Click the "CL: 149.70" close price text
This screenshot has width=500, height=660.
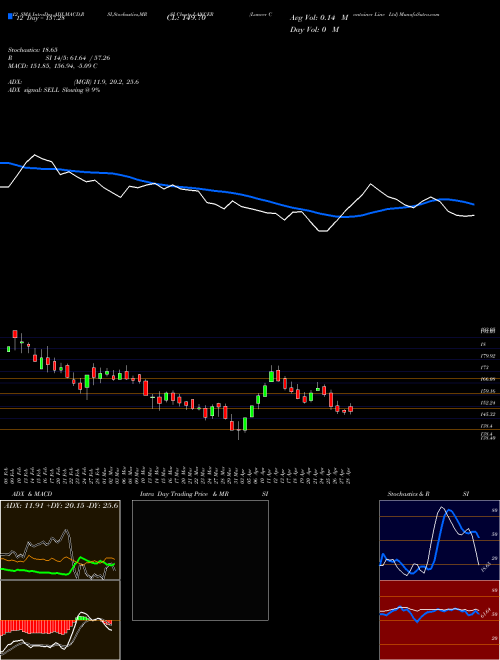186,18
